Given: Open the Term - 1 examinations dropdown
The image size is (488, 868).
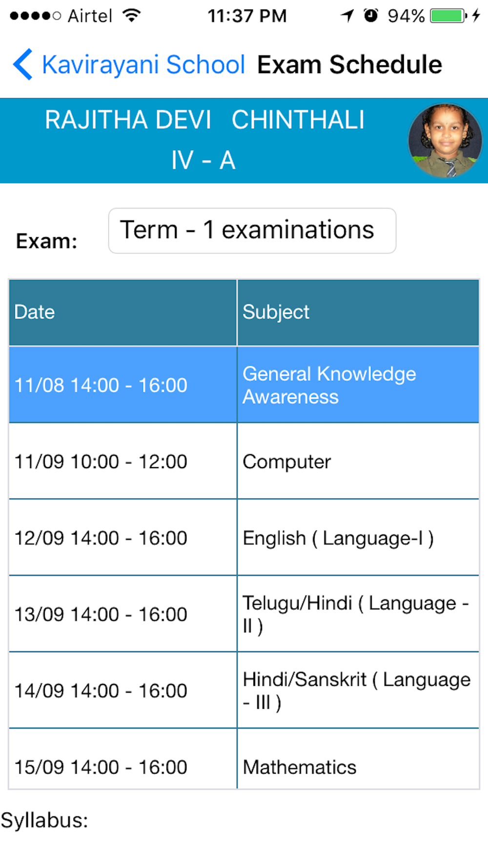Looking at the screenshot, I should [252, 230].
